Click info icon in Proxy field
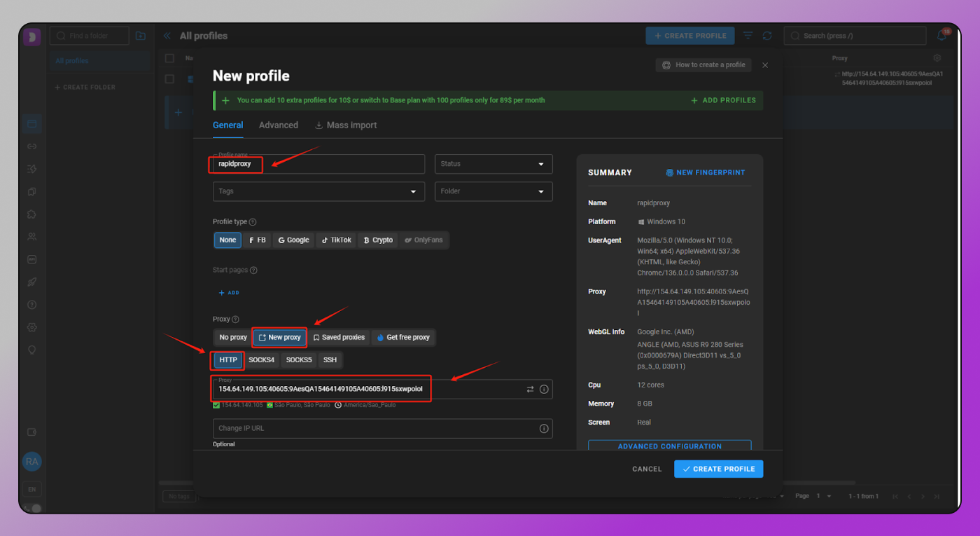The height and width of the screenshot is (536, 980). point(544,389)
